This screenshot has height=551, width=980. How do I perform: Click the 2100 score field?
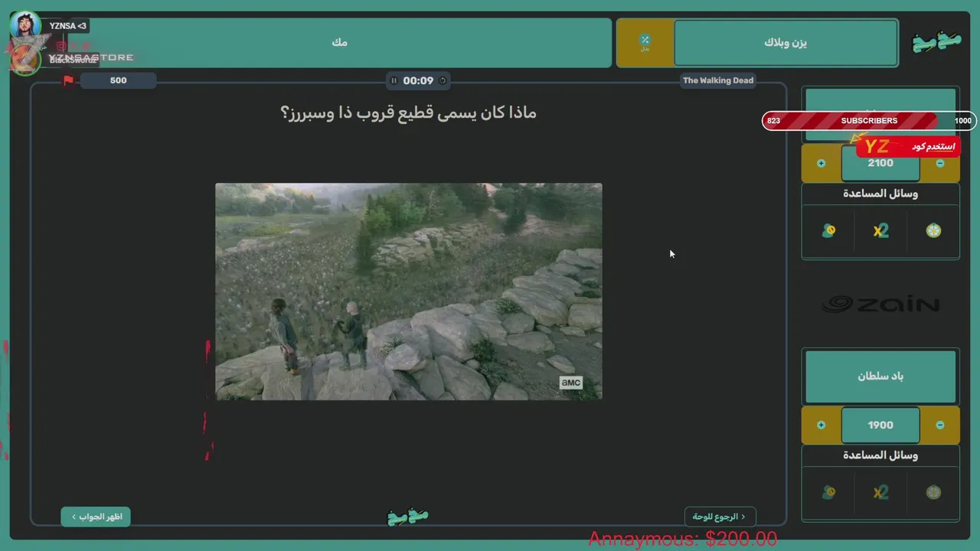(x=880, y=163)
